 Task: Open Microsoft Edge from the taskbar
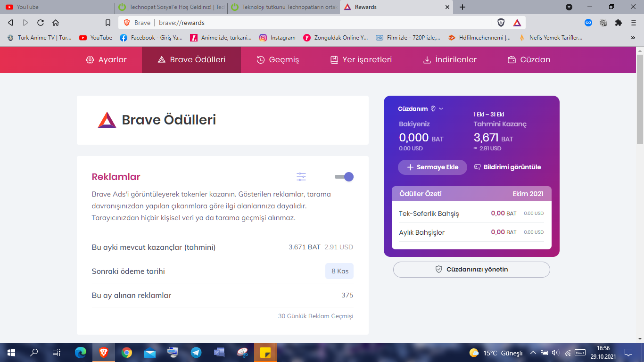pyautogui.click(x=81, y=352)
